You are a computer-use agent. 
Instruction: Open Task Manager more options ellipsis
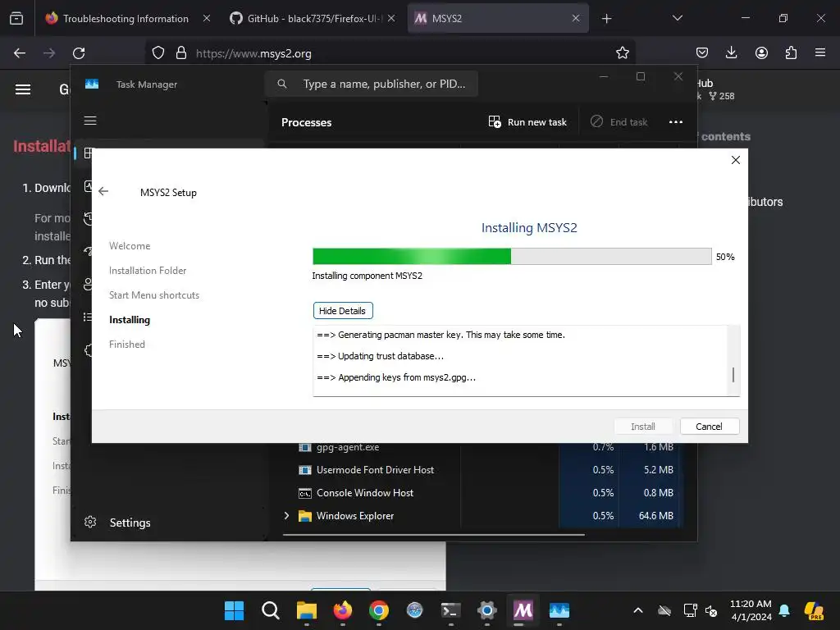click(676, 122)
